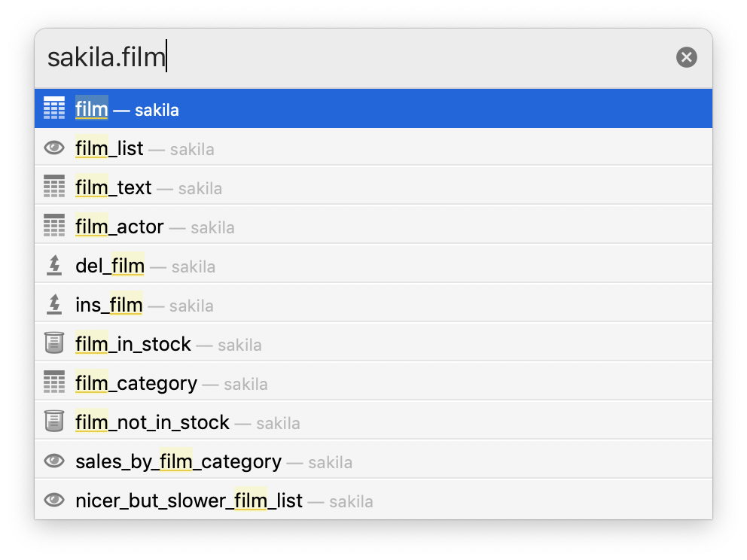
Task: Click the table icon for film_category
Action: point(54,382)
